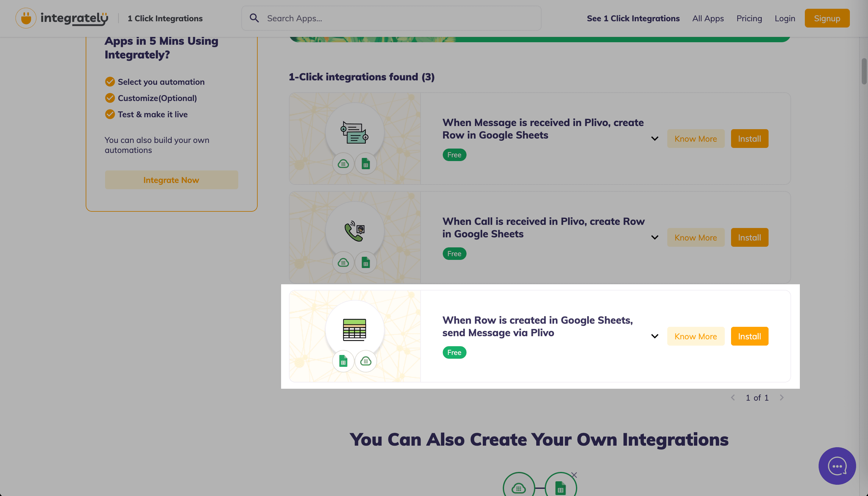
Task: Click title When Row is created in Google Sheets
Action: click(x=537, y=326)
